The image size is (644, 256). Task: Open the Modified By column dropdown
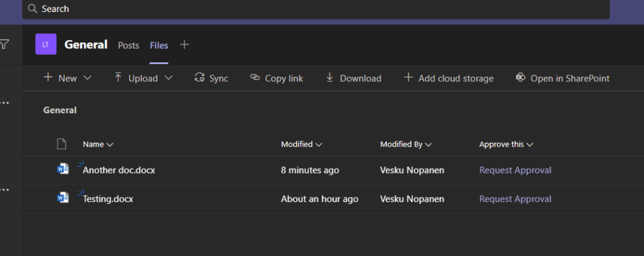pos(406,144)
